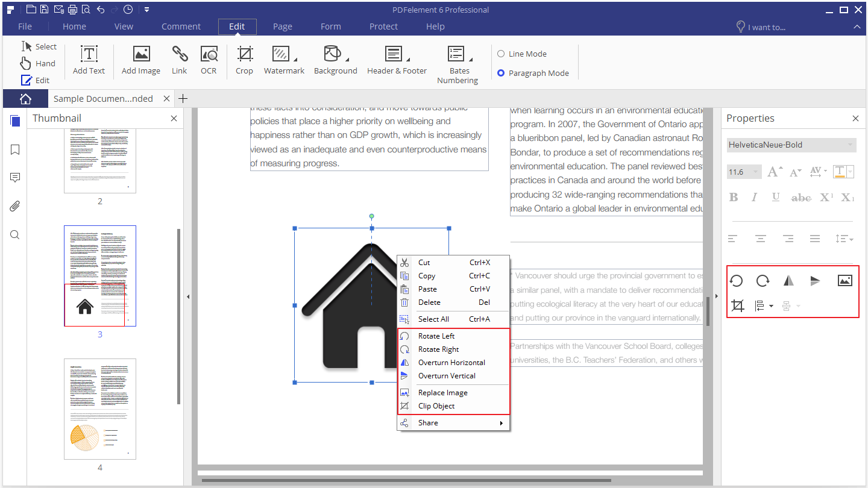Screen dimensions: 868x488
Task: Click the crop icon in Properties panel
Action: coord(737,306)
